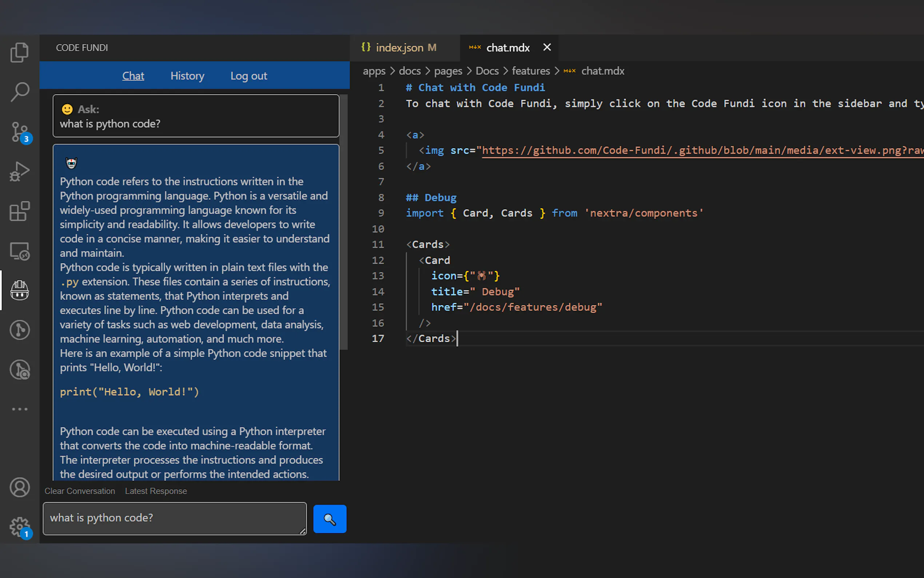
Task: Click line number 17 in the gutter
Action: (378, 339)
